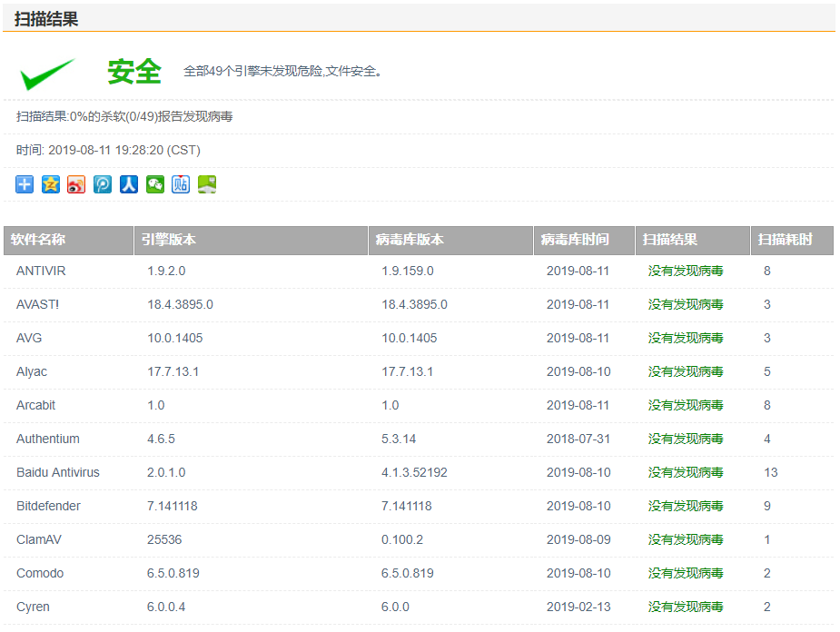Image resolution: width=840 pixels, height=632 pixels.
Task: Select the ClamAV row name
Action: pos(38,540)
